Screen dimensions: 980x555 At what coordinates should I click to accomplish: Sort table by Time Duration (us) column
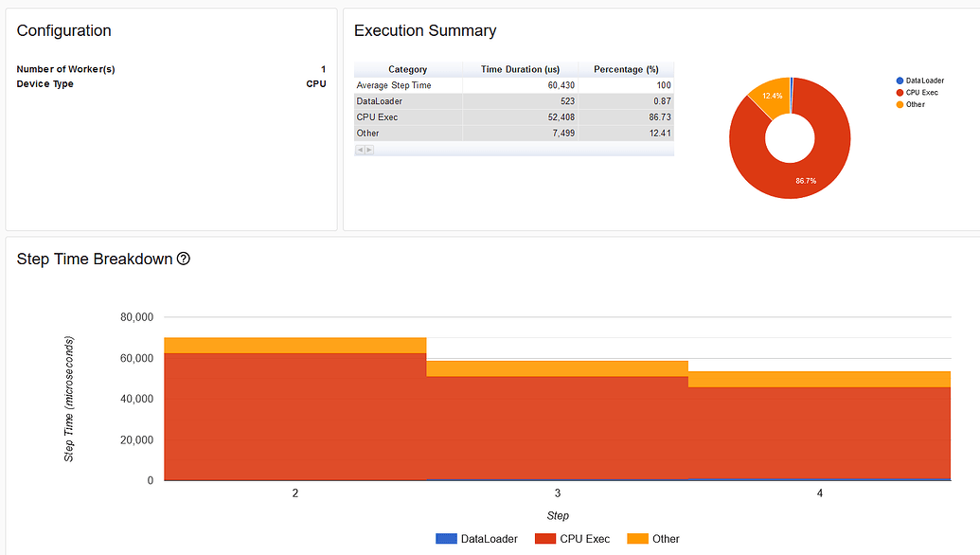pyautogui.click(x=520, y=69)
